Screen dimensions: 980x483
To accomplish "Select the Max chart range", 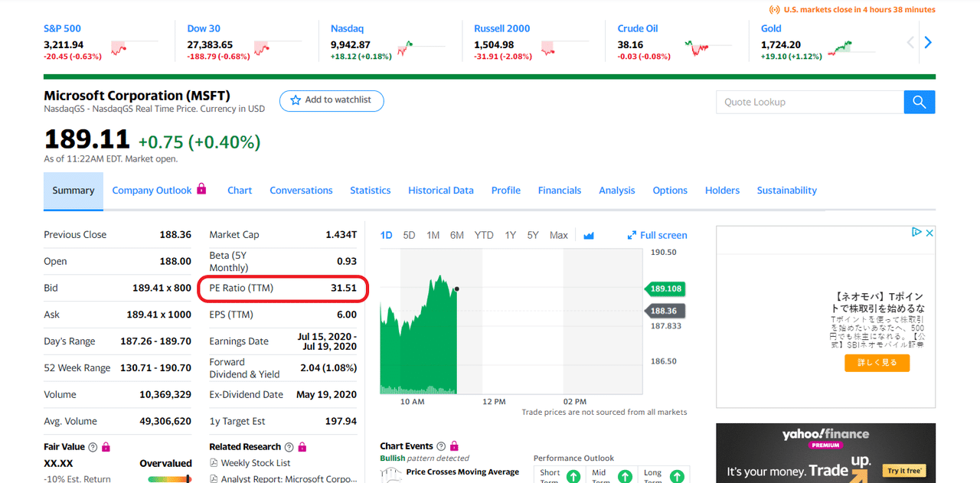I will (x=559, y=236).
